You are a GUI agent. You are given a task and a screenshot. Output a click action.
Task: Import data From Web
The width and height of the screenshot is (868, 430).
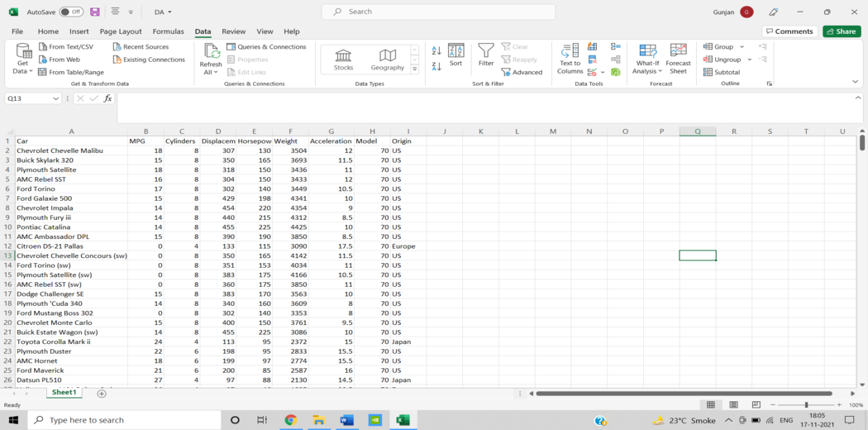click(x=60, y=60)
